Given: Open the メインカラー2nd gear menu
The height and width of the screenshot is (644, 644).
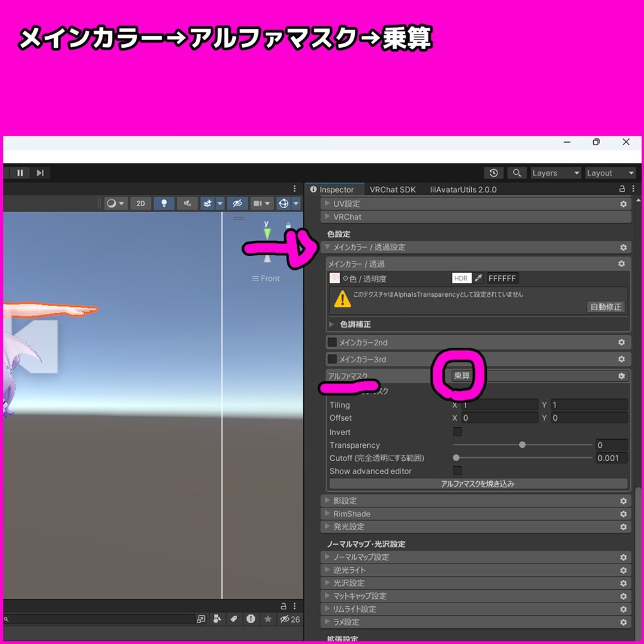Looking at the screenshot, I should pos(621,342).
